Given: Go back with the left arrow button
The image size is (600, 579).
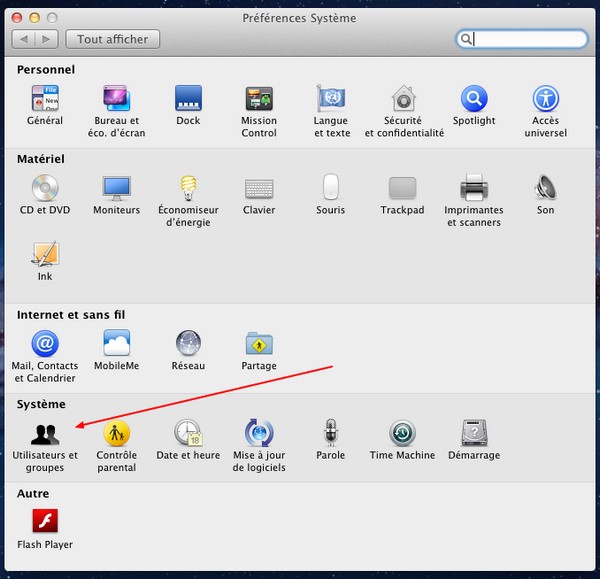Looking at the screenshot, I should coord(24,39).
